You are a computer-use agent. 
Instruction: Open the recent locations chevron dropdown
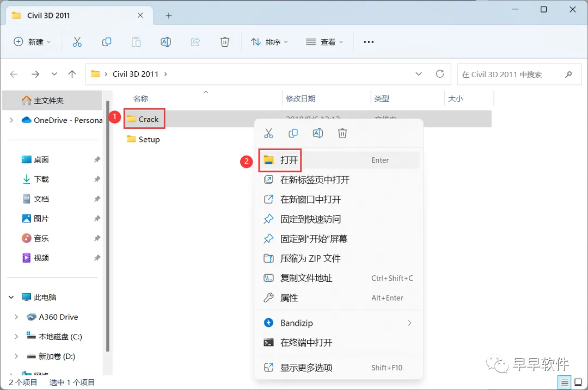point(54,74)
